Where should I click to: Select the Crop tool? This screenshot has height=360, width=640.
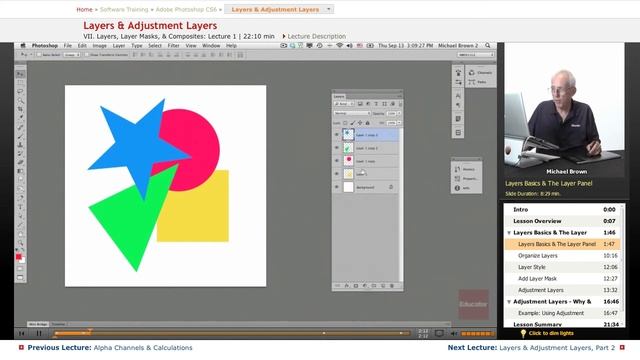tap(20, 109)
